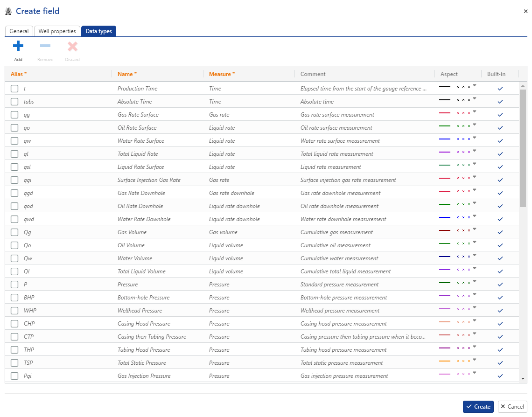Click the Create button
Viewport: 532px width, 417px height.
point(478,406)
